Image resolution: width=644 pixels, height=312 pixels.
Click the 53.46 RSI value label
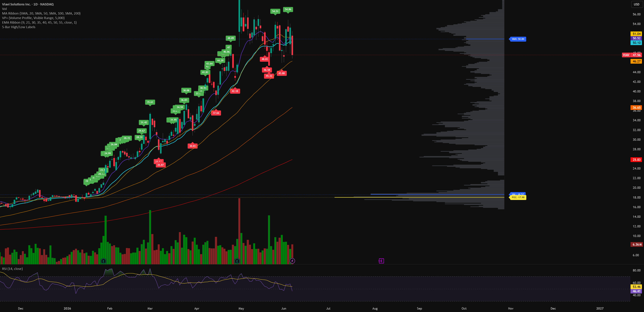(636, 287)
